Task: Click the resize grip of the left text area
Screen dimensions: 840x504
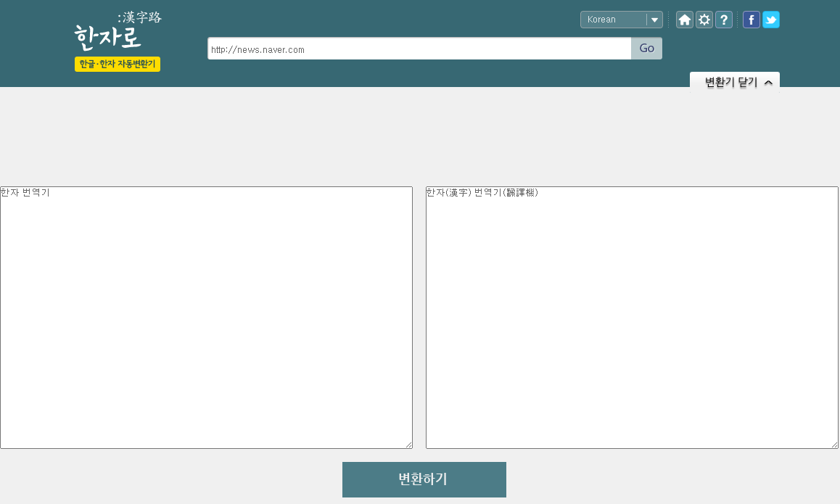Action: (408, 444)
